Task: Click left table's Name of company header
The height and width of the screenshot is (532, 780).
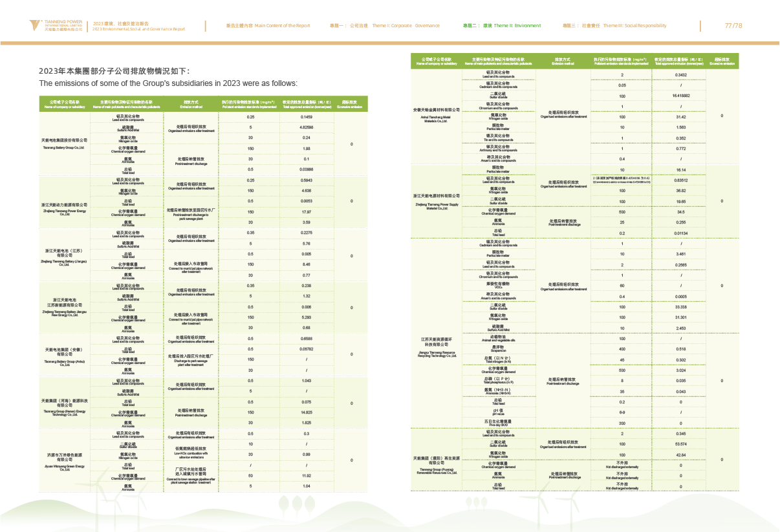Action: [65, 103]
